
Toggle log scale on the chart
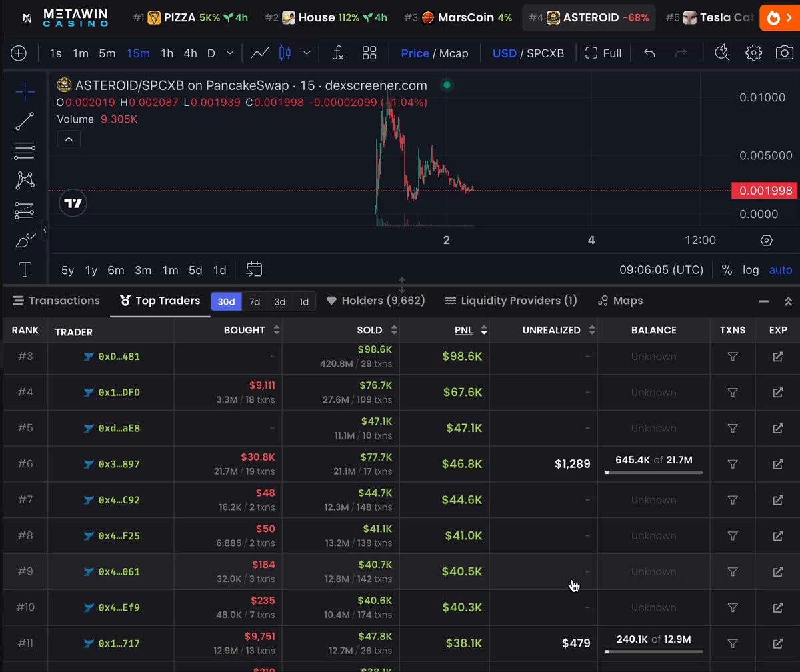point(751,270)
